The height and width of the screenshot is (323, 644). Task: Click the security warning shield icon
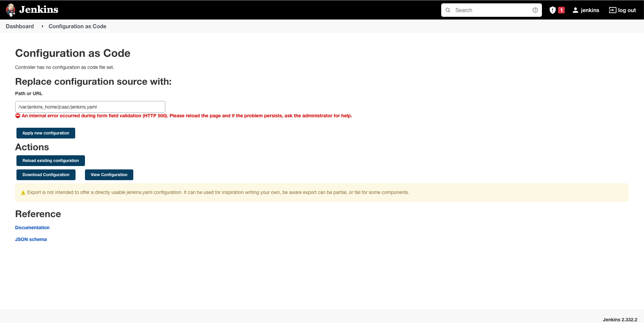pyautogui.click(x=552, y=10)
